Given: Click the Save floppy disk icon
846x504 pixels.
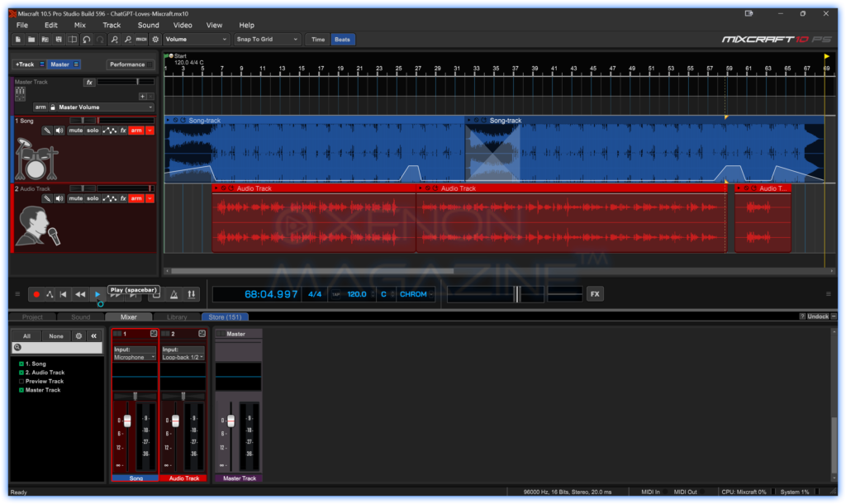Looking at the screenshot, I should pos(59,40).
